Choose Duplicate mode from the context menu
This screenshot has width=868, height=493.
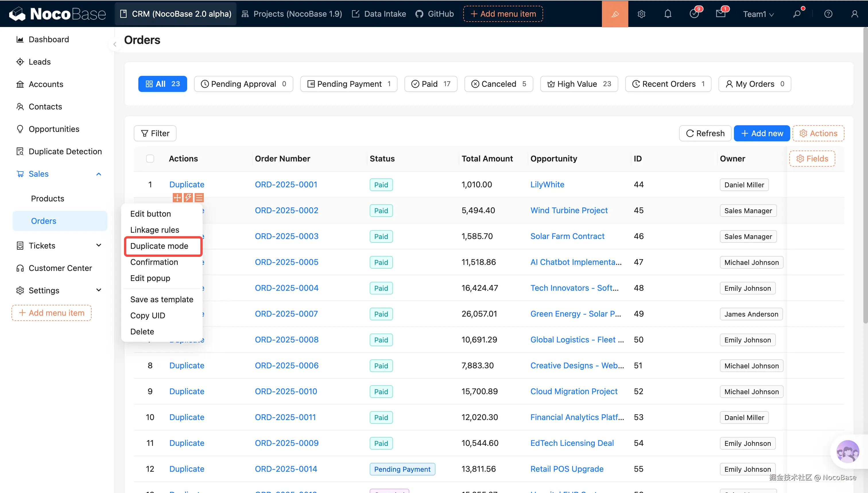159,246
